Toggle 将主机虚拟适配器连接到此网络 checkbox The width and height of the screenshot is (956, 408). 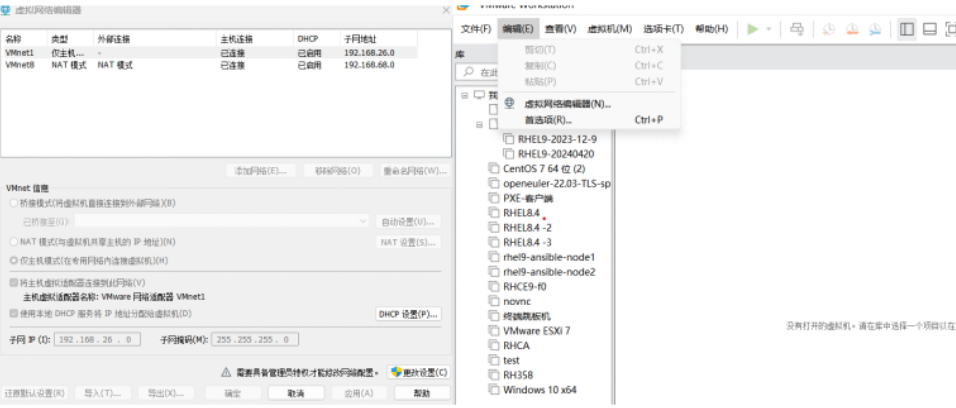pyautogui.click(x=13, y=282)
